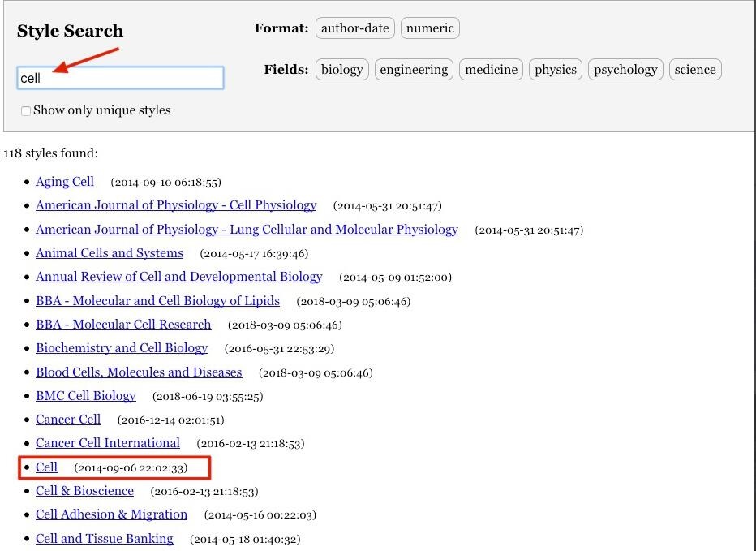Select the science field filter
756x551 pixels.
pyautogui.click(x=695, y=70)
